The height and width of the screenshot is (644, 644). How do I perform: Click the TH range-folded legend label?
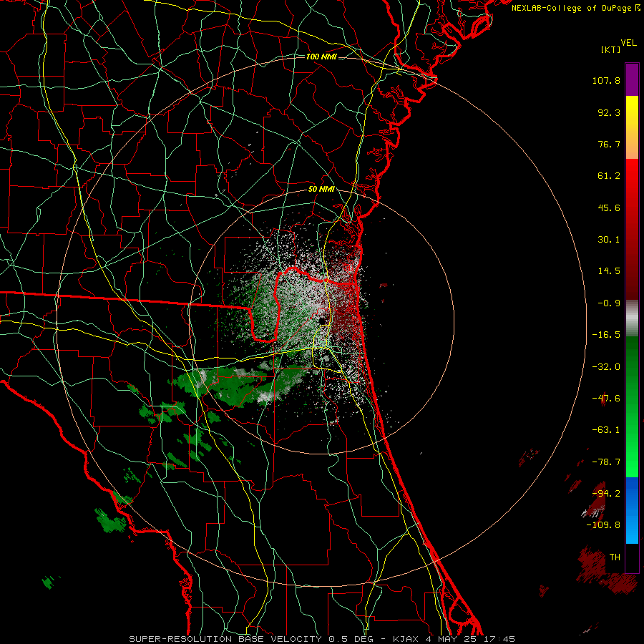click(615, 557)
